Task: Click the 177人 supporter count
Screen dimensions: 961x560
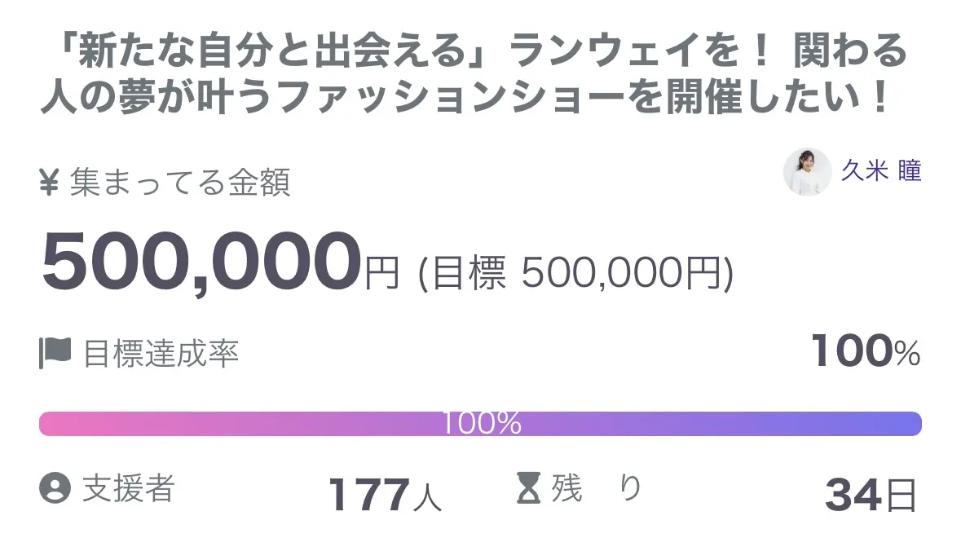Action: tap(385, 495)
